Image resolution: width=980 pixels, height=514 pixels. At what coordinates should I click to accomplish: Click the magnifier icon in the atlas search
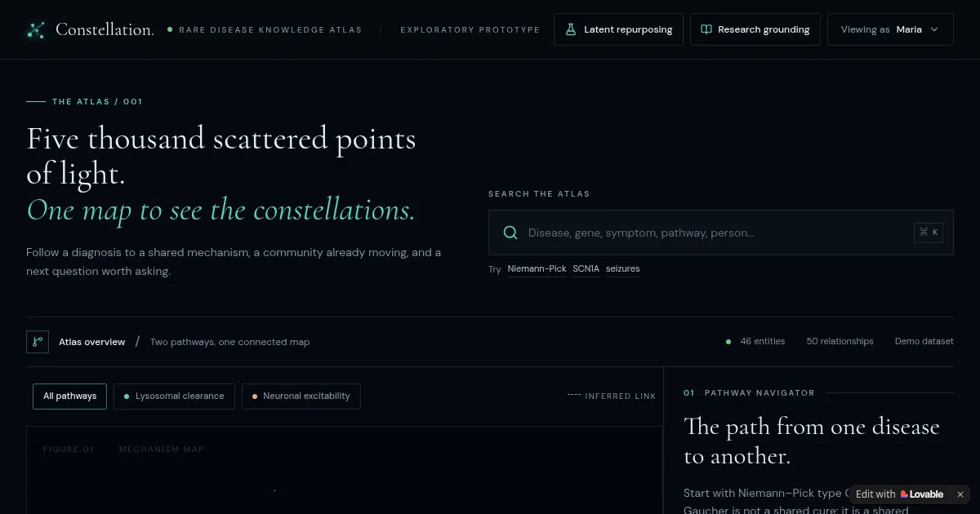[x=510, y=233]
